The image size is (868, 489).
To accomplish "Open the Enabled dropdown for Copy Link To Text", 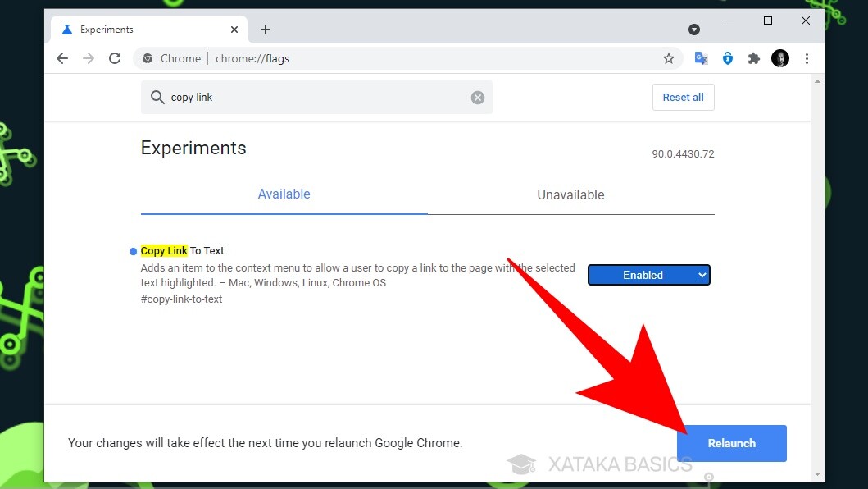I will click(x=648, y=275).
